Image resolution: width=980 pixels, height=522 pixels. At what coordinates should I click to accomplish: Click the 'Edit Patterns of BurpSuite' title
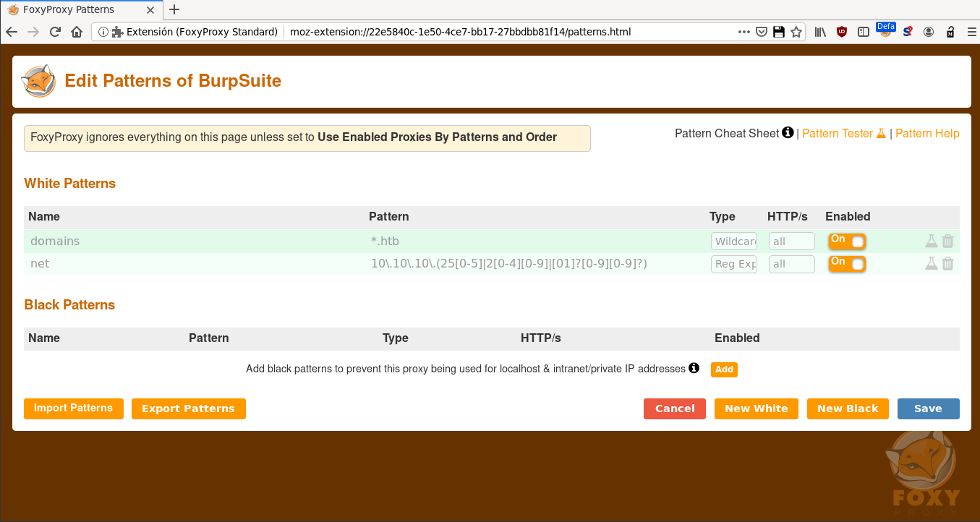click(x=173, y=81)
